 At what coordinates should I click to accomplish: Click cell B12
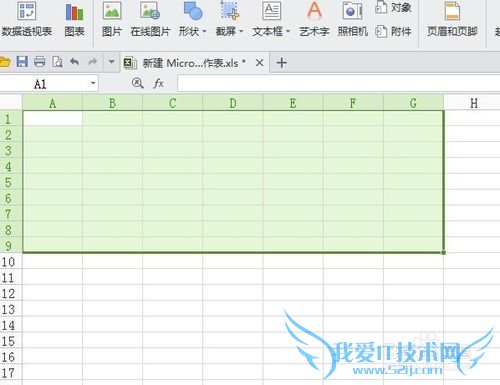112,293
